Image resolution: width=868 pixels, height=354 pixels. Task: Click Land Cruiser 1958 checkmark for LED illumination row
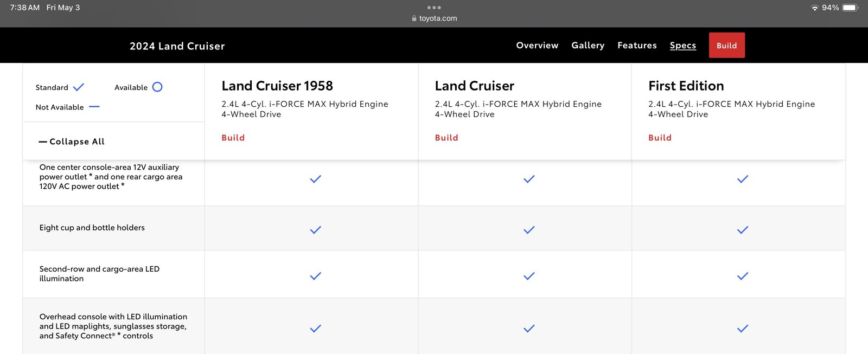click(x=315, y=276)
